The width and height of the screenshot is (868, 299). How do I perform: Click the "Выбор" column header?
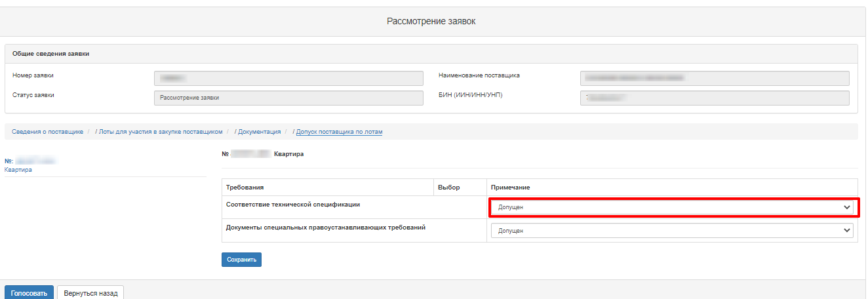(449, 188)
